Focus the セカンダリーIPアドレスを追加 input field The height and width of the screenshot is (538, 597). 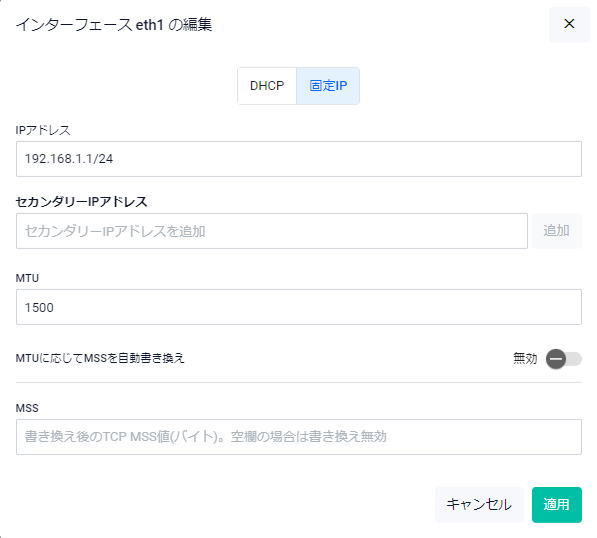(x=272, y=231)
